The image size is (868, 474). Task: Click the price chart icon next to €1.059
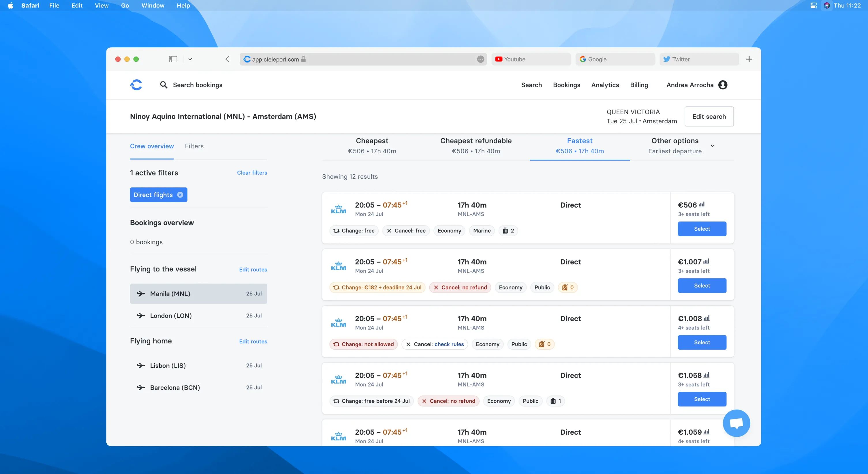click(x=707, y=432)
